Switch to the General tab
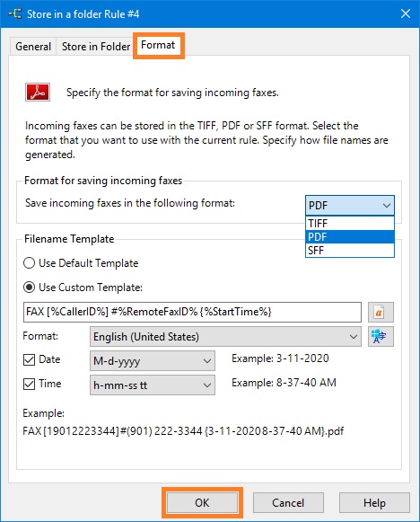 point(33,47)
